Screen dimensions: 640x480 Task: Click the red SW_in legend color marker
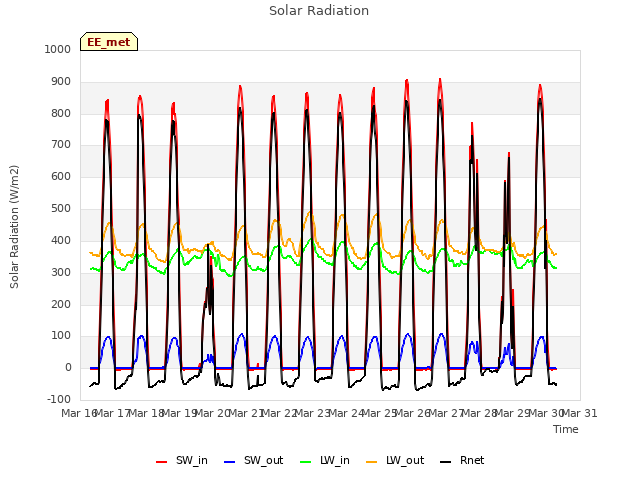tap(162, 462)
